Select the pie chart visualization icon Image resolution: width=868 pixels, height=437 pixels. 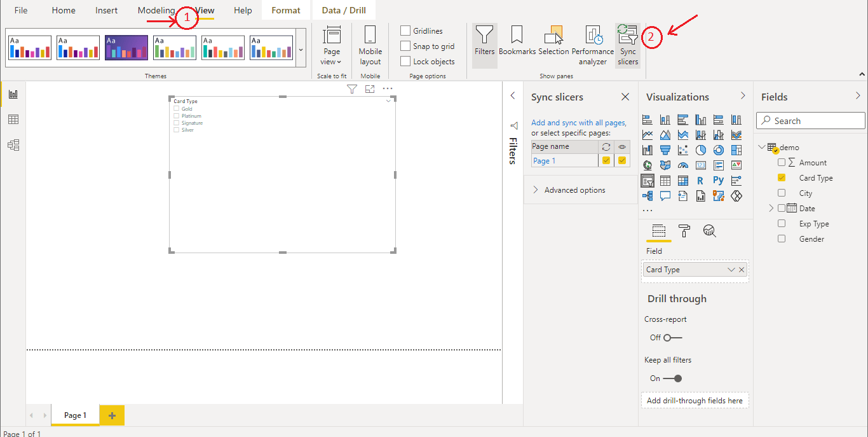click(x=700, y=150)
